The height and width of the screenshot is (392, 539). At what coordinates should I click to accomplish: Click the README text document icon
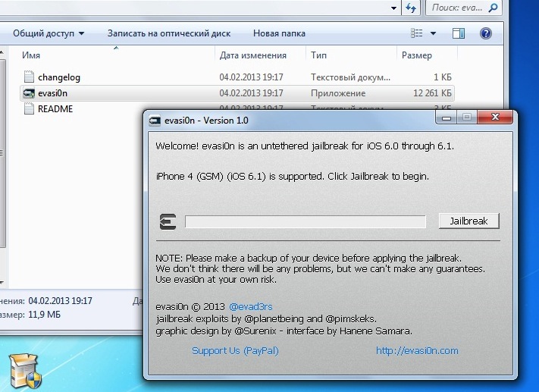30,108
